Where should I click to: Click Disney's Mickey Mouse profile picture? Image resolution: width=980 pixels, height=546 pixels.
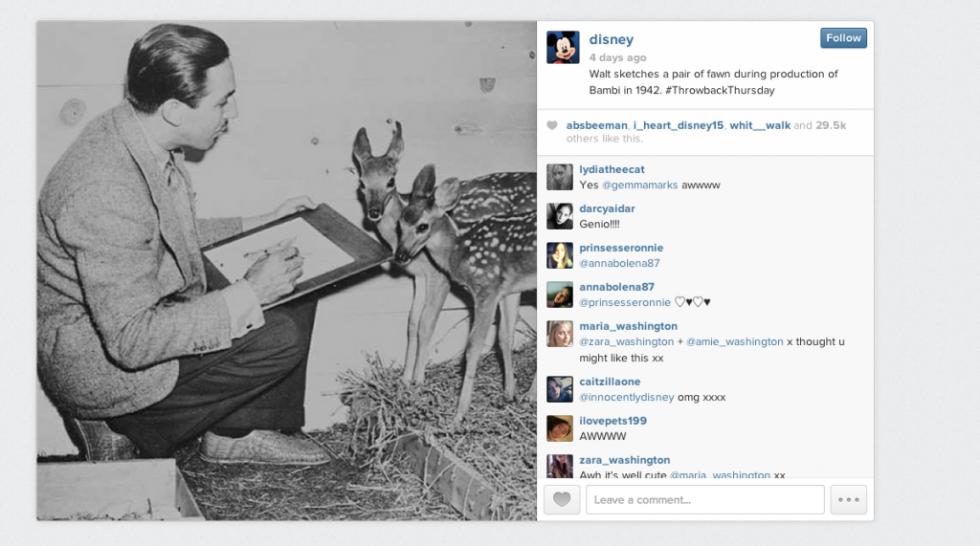(x=563, y=47)
